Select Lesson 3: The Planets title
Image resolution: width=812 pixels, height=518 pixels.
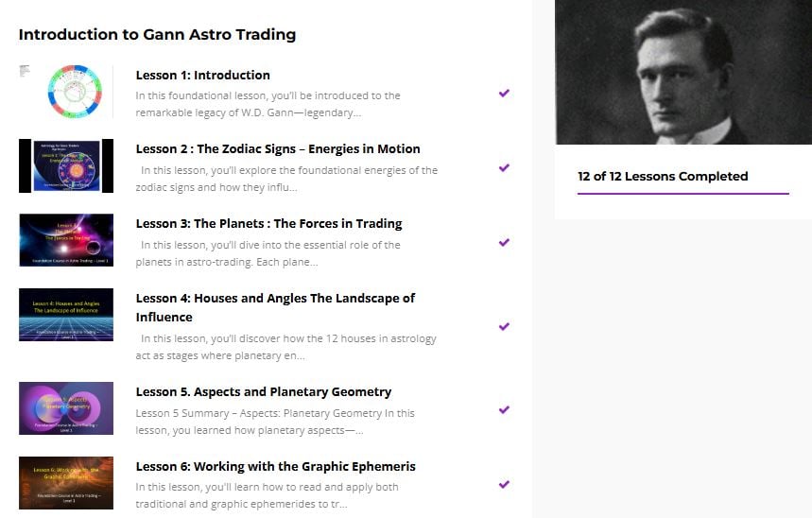(268, 224)
